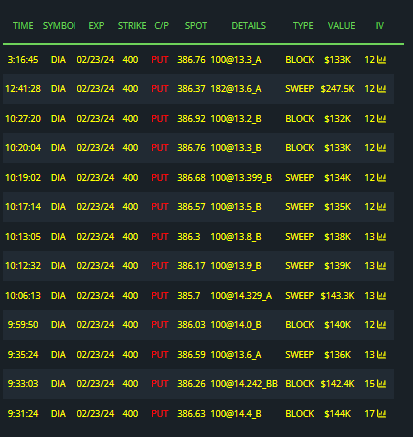
Task: Click the $247.5K value cell
Action: tap(337, 89)
